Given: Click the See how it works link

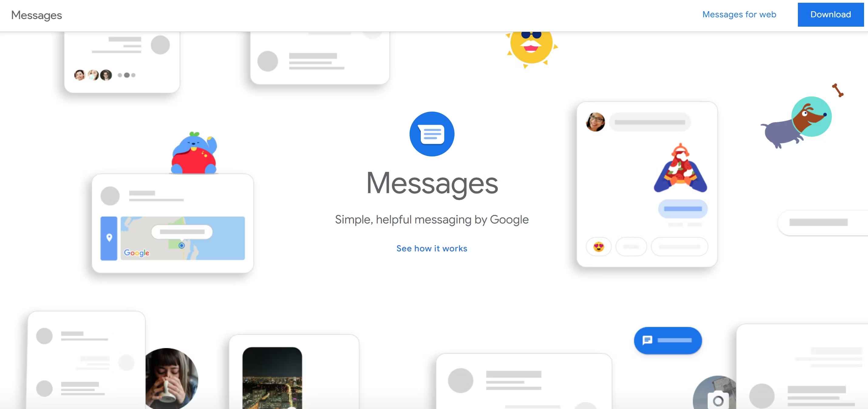Looking at the screenshot, I should point(432,248).
